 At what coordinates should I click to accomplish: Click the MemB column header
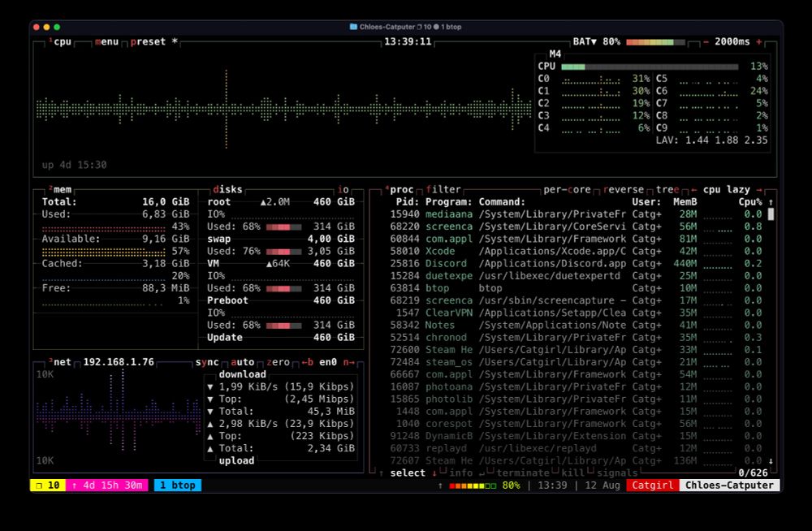point(685,202)
